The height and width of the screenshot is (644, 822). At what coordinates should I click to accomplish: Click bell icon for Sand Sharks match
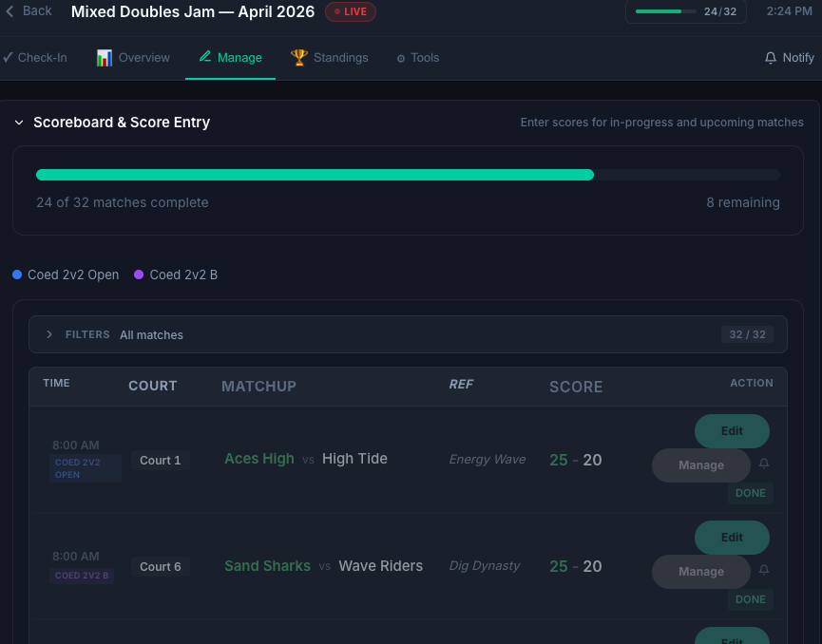[x=764, y=571]
